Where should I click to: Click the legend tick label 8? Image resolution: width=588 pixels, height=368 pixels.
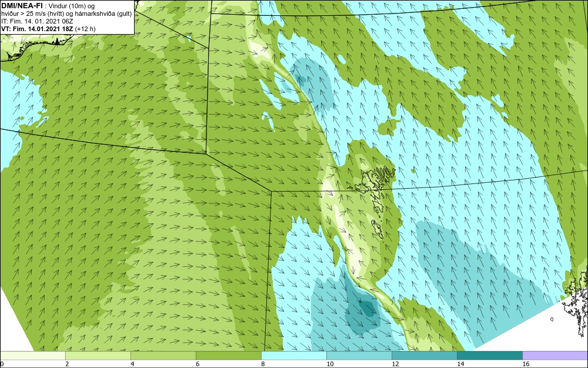pyautogui.click(x=263, y=364)
